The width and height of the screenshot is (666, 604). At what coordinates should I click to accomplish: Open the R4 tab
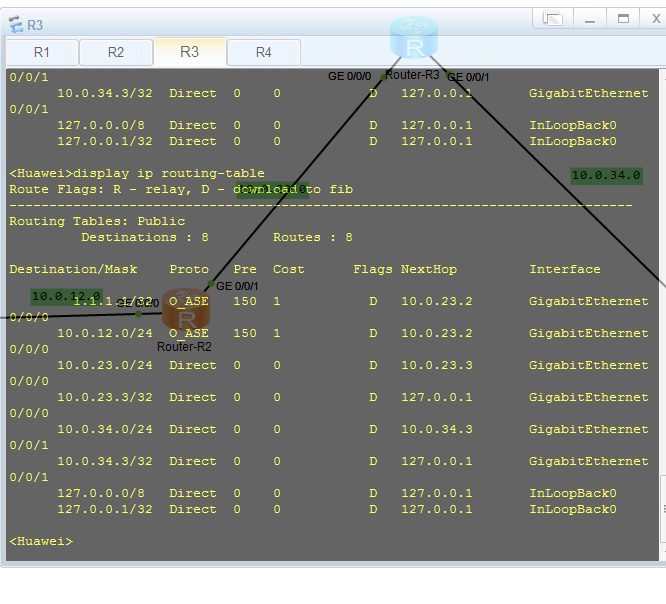pos(264,52)
